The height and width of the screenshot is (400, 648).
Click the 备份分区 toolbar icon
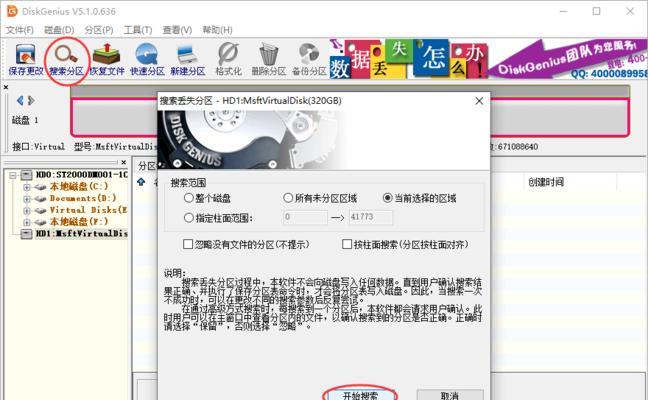309,60
